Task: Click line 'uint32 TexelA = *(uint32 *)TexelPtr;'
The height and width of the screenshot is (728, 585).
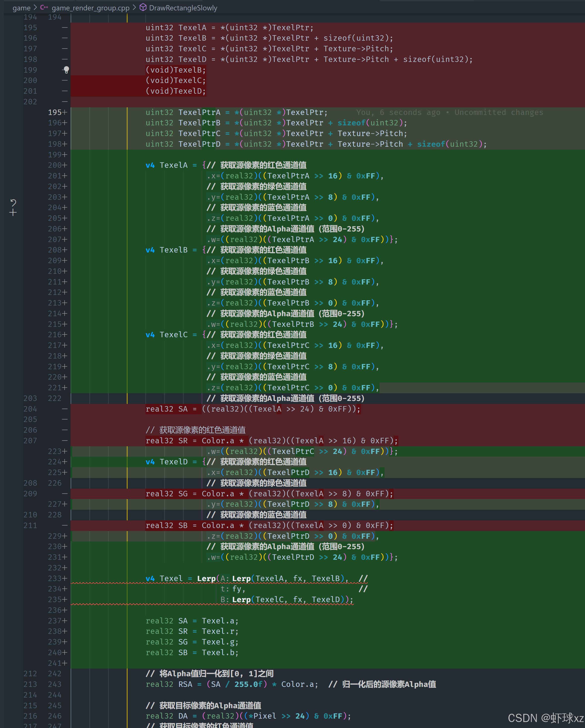Action: (x=229, y=28)
